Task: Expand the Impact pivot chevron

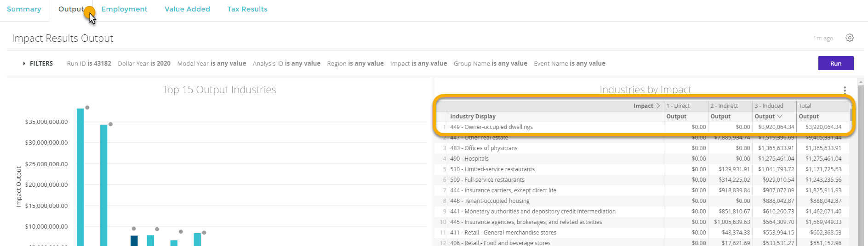Action: pyautogui.click(x=658, y=106)
